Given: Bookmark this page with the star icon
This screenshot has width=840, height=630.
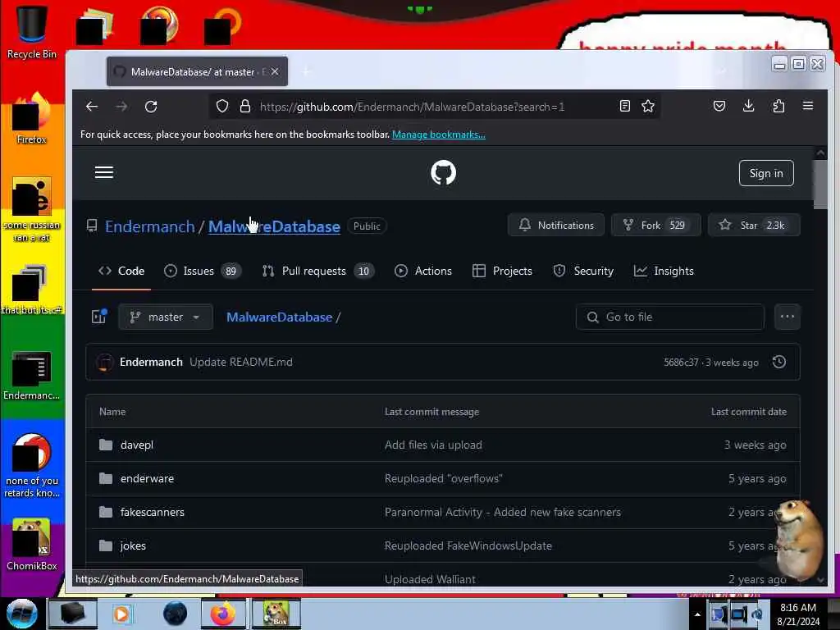Looking at the screenshot, I should (x=648, y=106).
